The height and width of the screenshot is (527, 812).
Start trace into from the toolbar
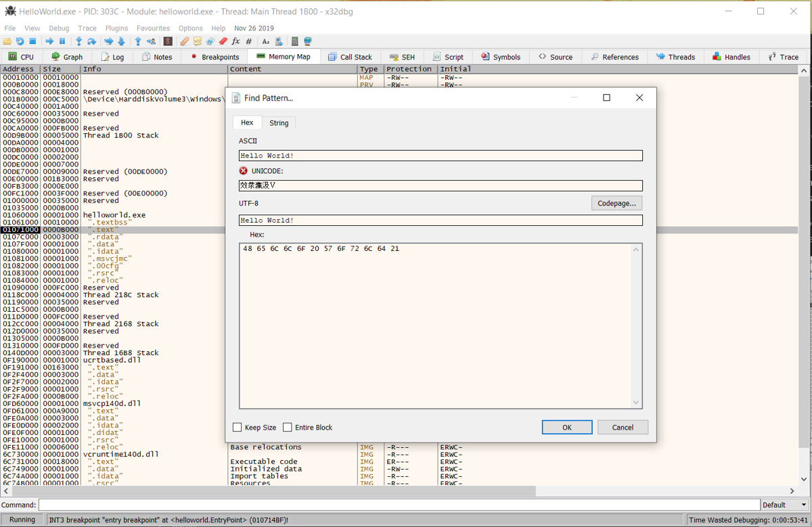108,41
